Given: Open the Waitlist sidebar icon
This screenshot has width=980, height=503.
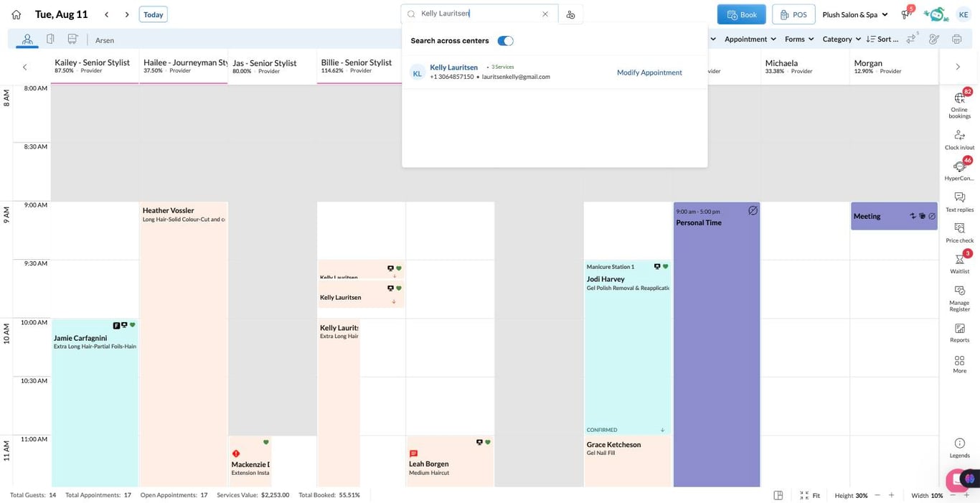Looking at the screenshot, I should (x=959, y=263).
